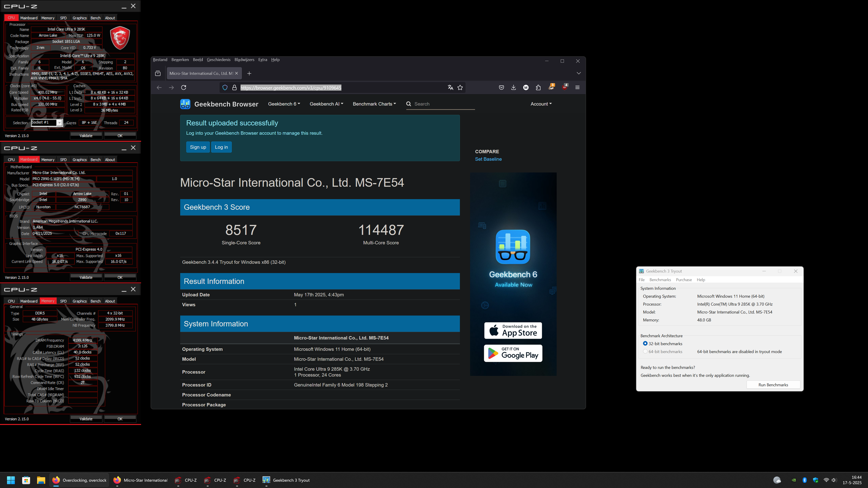Open Bench tab in top CPU-Z window

coord(95,18)
